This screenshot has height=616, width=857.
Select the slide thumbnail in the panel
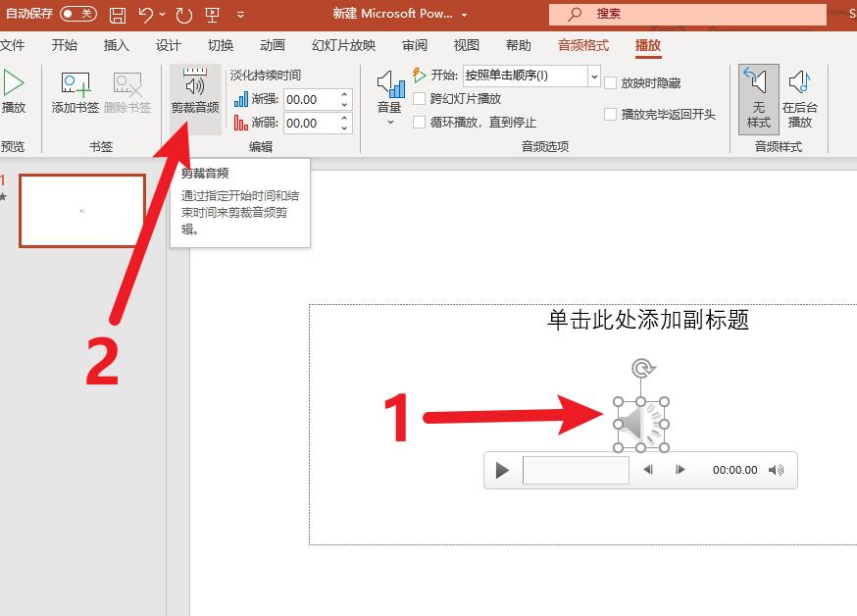pyautogui.click(x=82, y=210)
